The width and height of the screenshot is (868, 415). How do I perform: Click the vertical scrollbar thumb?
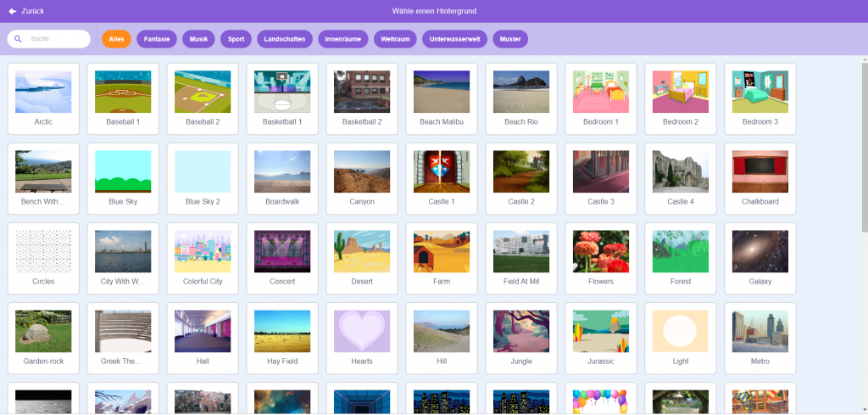click(x=865, y=148)
